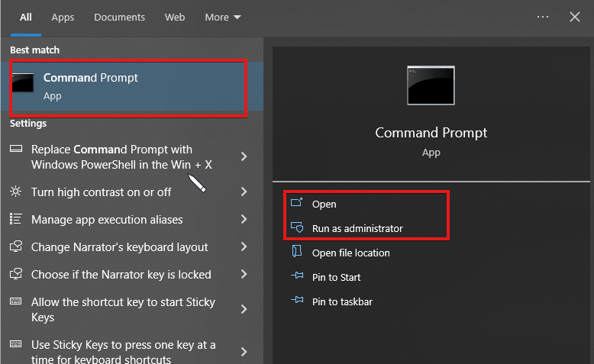Click the high contrast sun icon
Viewport: 594px width, 364px height.
click(15, 192)
